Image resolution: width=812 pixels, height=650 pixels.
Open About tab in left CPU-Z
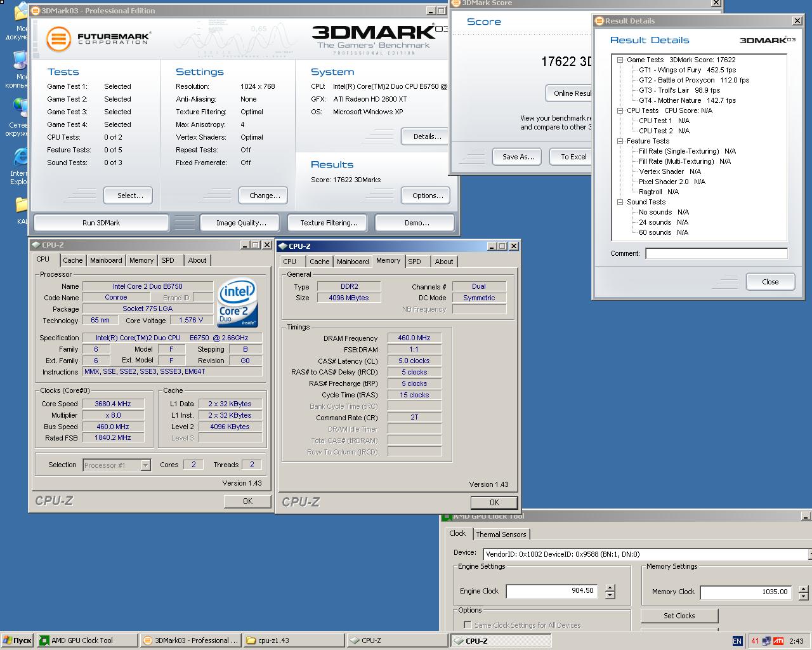(x=197, y=260)
